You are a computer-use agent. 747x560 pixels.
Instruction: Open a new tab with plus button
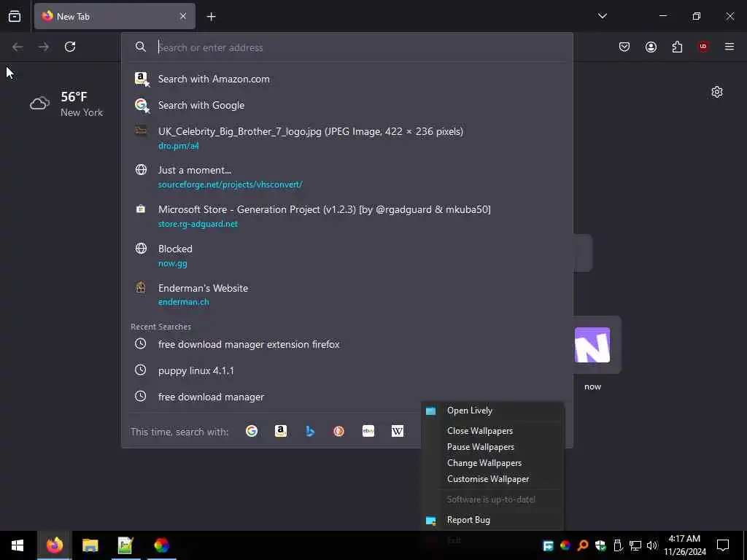click(211, 17)
